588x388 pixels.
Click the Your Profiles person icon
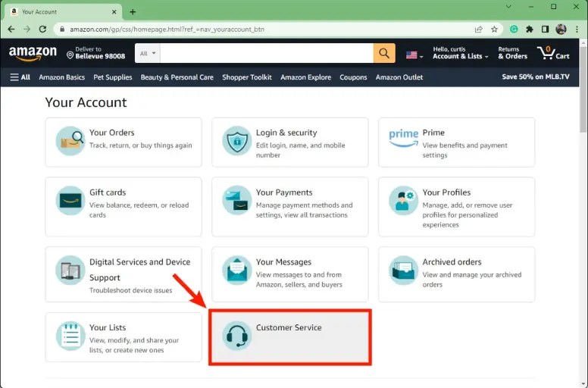pyautogui.click(x=404, y=201)
